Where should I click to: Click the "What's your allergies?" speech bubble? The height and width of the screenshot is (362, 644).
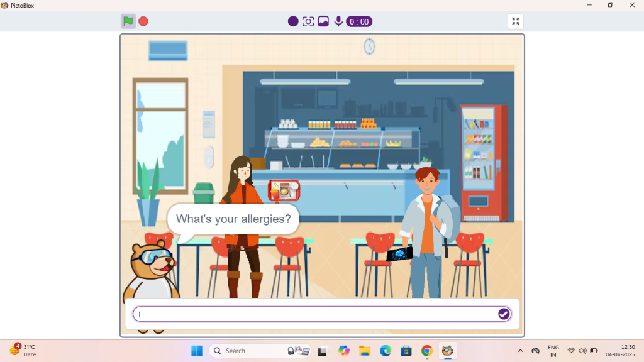pos(233,219)
